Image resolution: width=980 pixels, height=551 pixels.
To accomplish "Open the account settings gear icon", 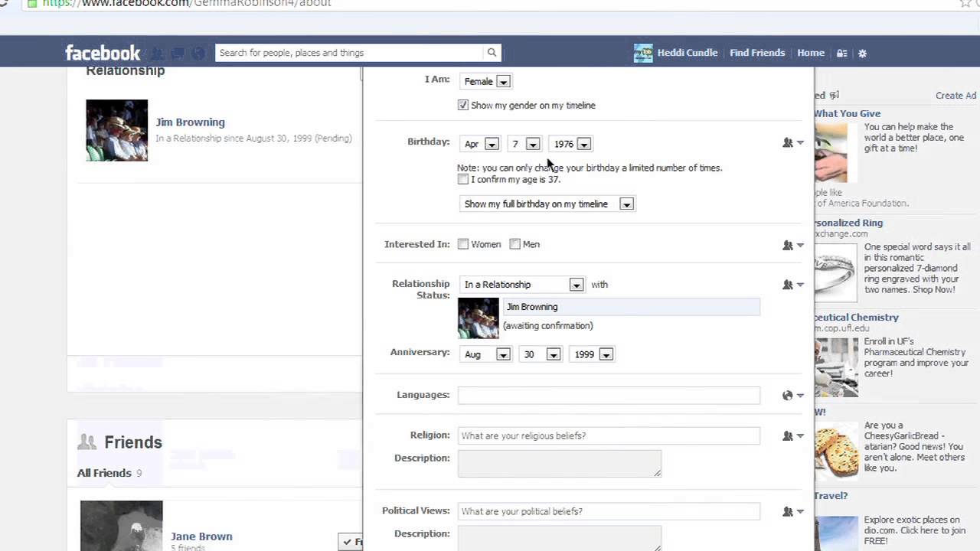I will pyautogui.click(x=862, y=53).
